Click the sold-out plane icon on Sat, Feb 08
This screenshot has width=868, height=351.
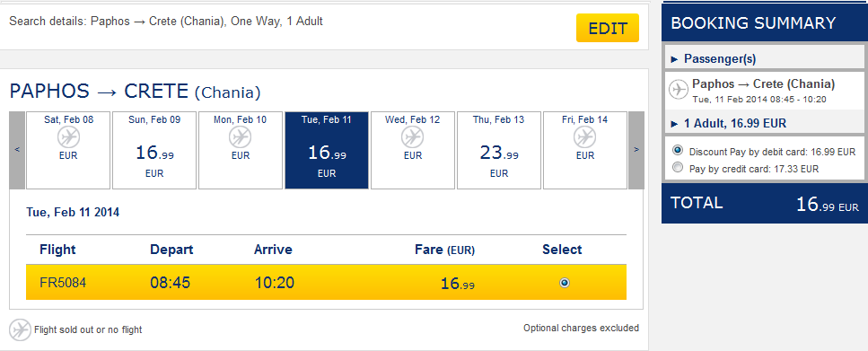[68, 136]
